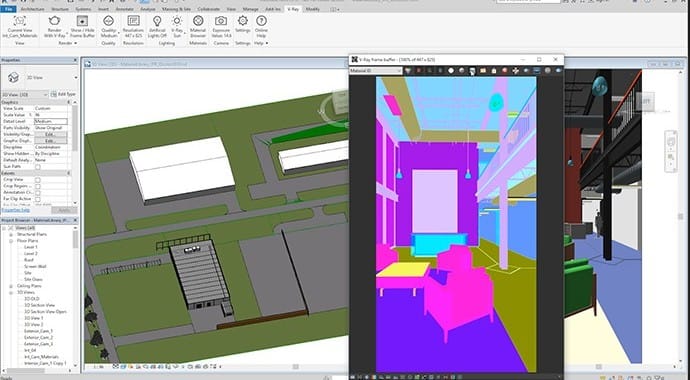Screen dimensions: 690x380
Task: Open V-Ray Settings gear icon
Action: (x=242, y=21)
